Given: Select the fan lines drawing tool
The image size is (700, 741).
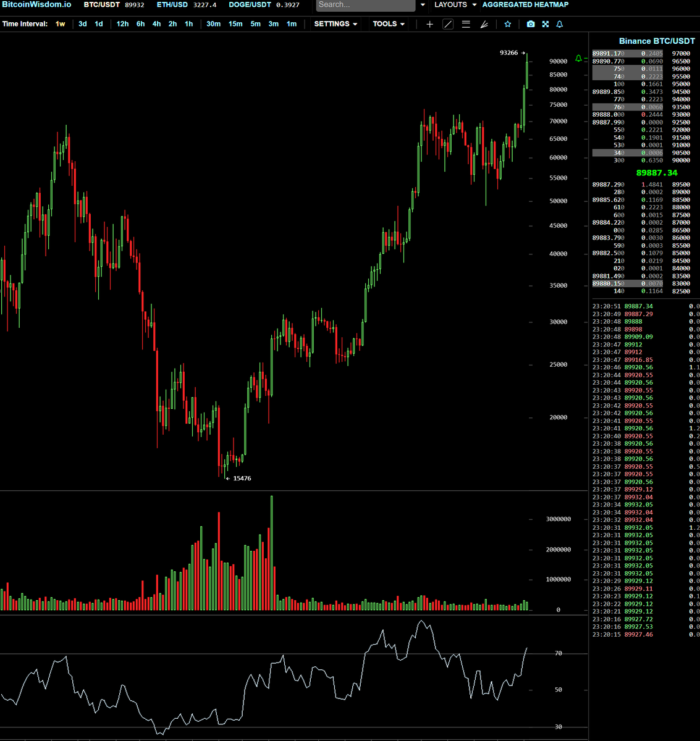Looking at the screenshot, I should 484,24.
